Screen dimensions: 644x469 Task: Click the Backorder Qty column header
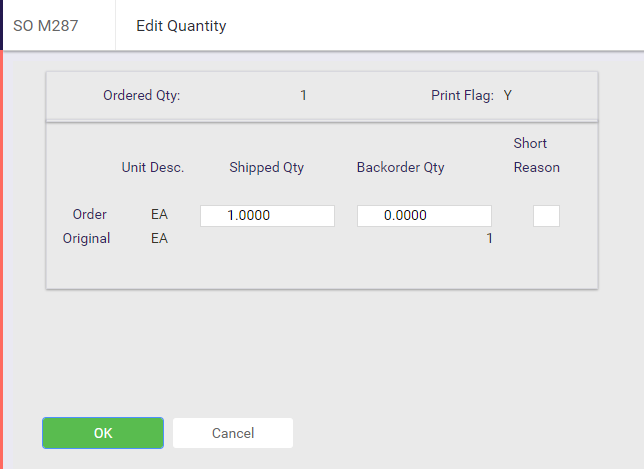[400, 168]
